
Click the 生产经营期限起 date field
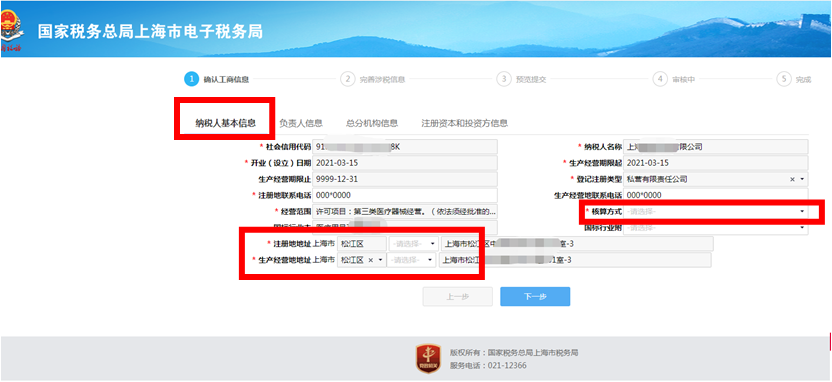tap(716, 163)
